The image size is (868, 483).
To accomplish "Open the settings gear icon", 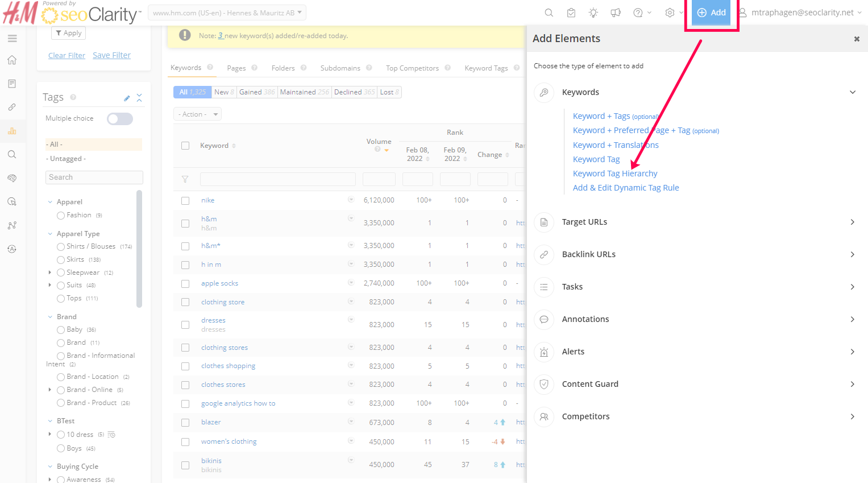I will 670,13.
